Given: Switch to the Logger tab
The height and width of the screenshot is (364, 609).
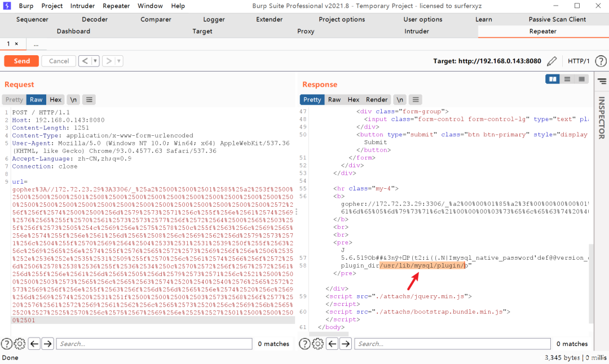Looking at the screenshot, I should coord(214,19).
